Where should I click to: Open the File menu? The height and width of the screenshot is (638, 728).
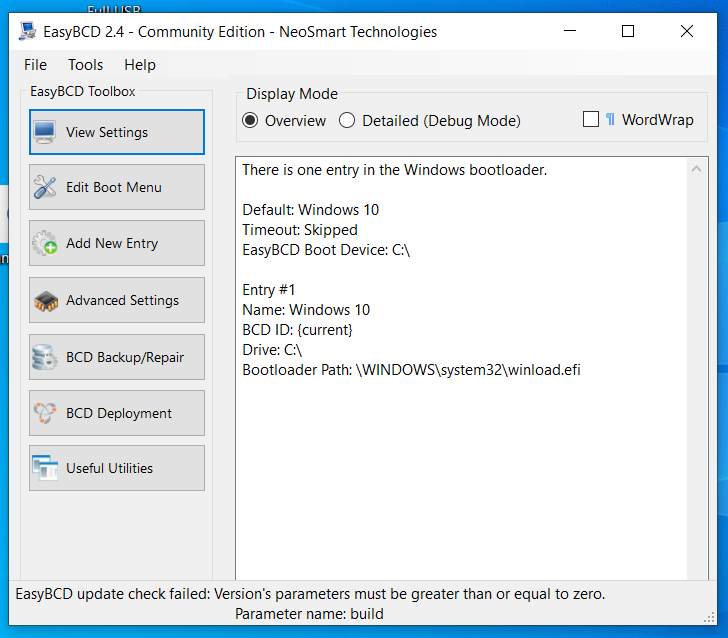pyautogui.click(x=35, y=65)
